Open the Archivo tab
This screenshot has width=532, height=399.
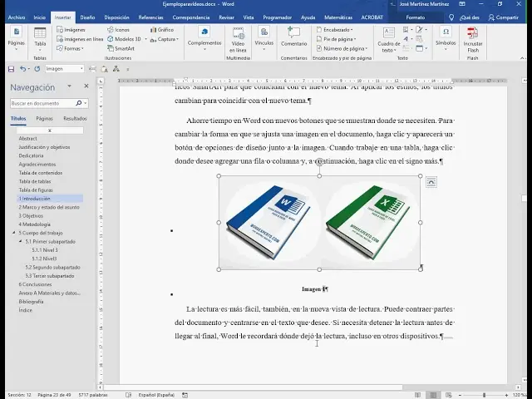[x=17, y=17]
